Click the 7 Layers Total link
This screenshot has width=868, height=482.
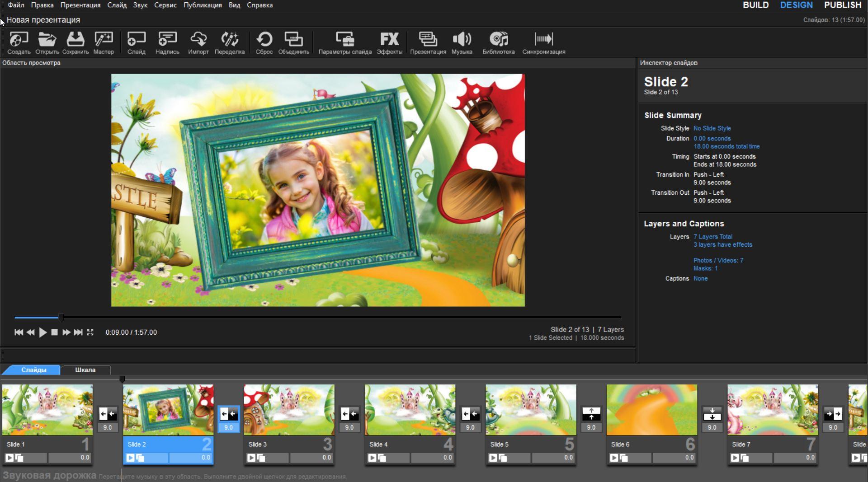(x=713, y=237)
